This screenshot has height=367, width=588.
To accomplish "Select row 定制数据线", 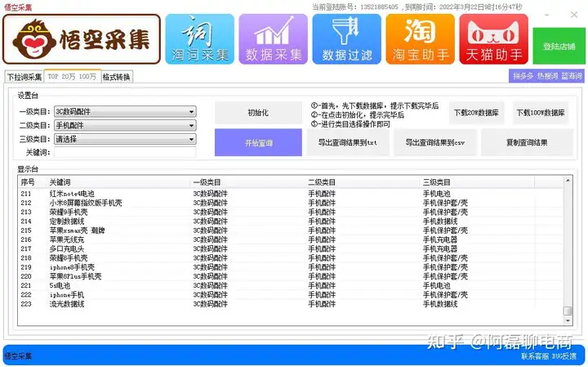I will 291,222.
